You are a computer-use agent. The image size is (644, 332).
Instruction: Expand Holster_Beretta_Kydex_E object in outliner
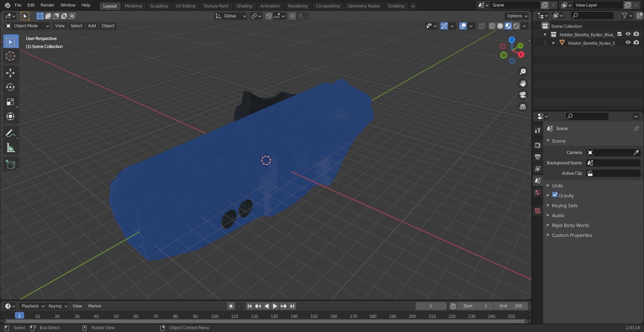click(x=553, y=43)
